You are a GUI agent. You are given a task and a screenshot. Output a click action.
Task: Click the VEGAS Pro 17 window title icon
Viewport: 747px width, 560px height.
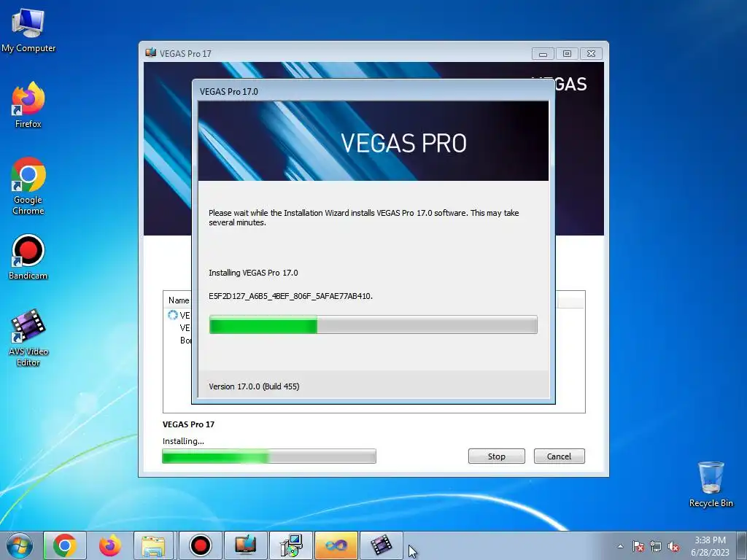(x=151, y=52)
